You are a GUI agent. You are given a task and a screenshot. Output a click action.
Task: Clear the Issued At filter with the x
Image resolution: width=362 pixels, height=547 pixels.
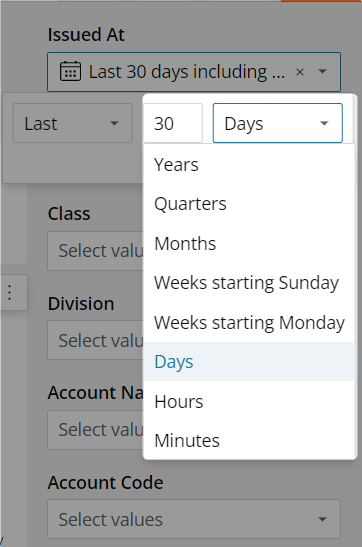(x=300, y=72)
